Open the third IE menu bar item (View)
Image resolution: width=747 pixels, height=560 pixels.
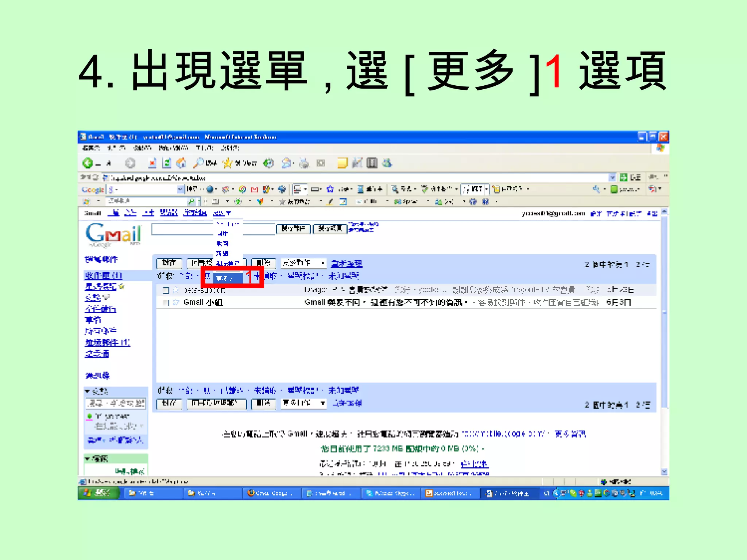(142, 148)
